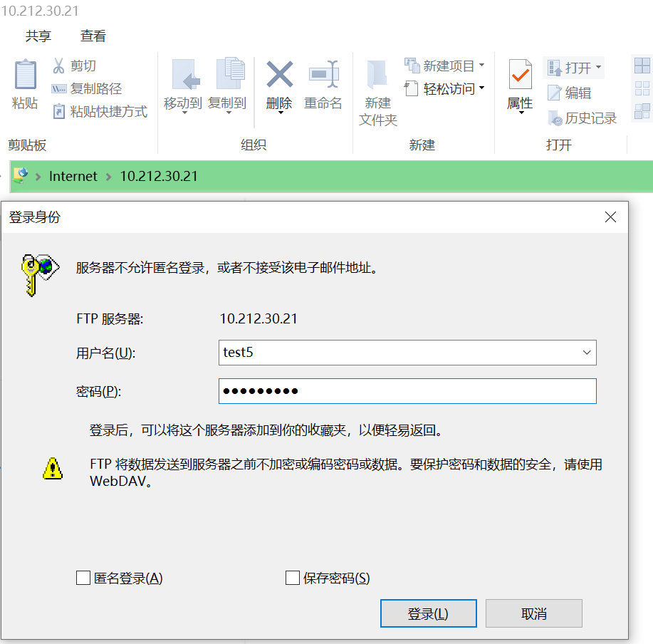
Task: Click the 打开 ribbon group label
Action: 559,145
